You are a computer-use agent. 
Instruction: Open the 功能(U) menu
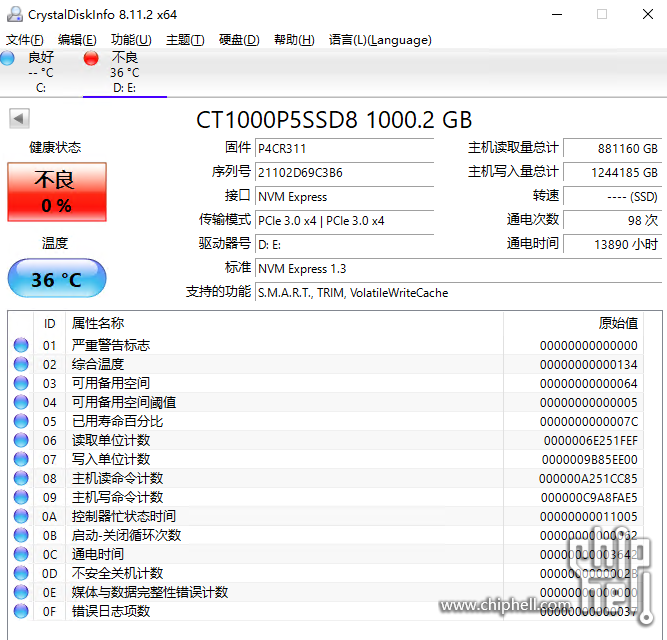point(131,40)
